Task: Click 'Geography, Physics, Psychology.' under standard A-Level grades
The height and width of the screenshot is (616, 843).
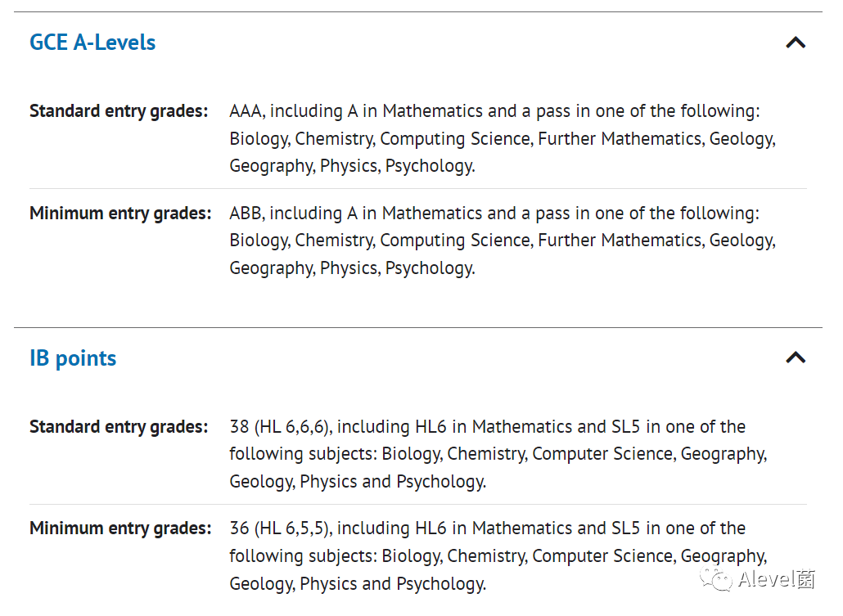Action: click(352, 165)
